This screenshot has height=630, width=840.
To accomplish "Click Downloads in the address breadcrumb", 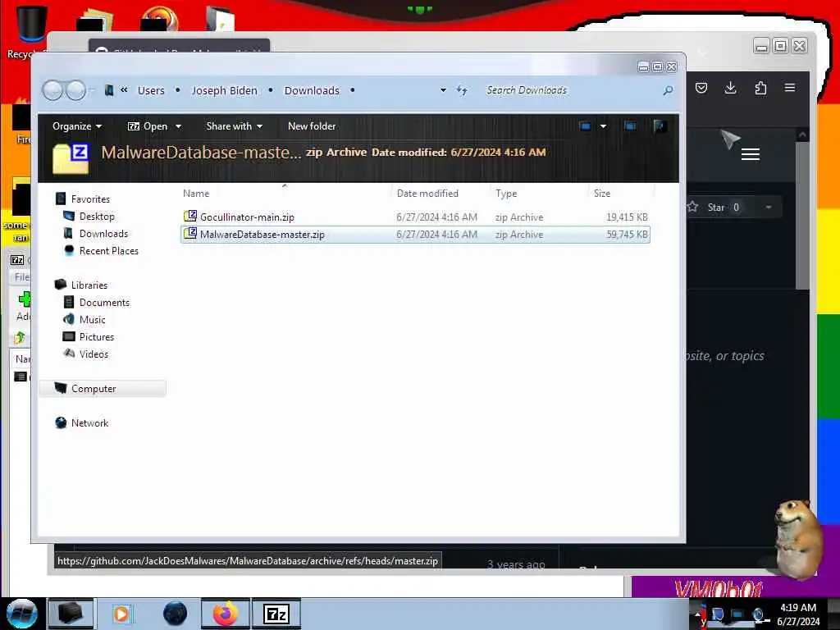I will pos(312,90).
